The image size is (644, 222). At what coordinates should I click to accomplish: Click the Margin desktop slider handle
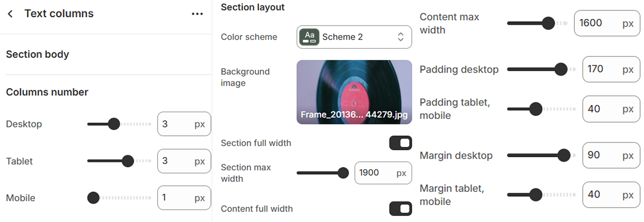(564, 155)
